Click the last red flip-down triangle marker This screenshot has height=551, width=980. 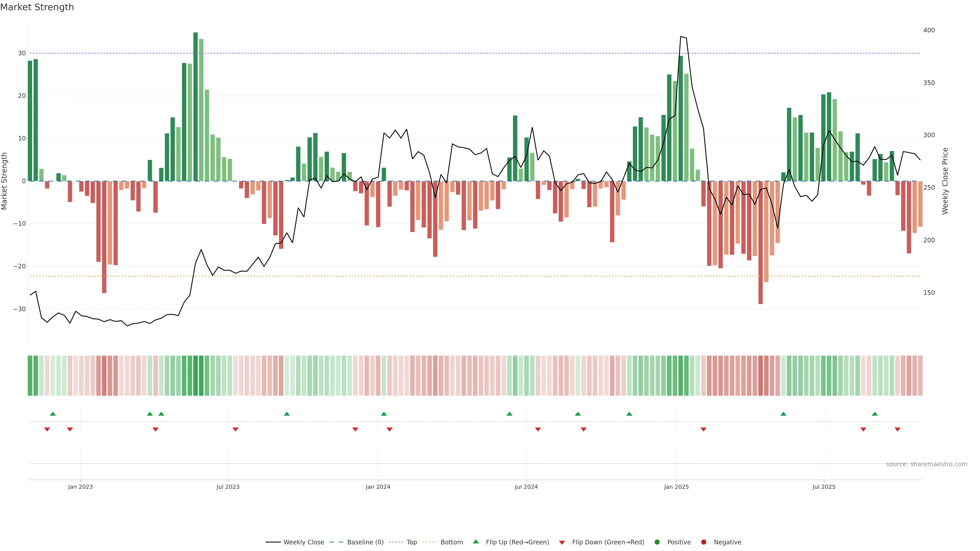tap(898, 429)
